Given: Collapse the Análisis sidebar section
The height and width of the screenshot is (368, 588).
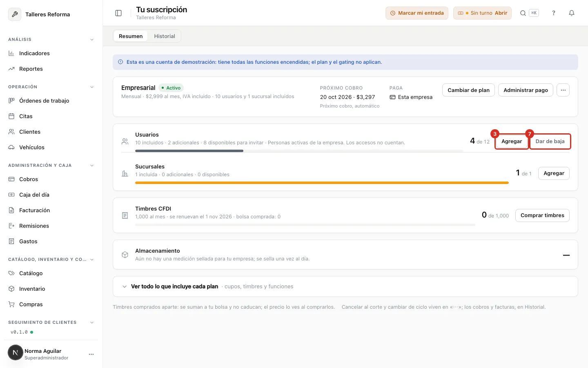Looking at the screenshot, I should 92,40.
